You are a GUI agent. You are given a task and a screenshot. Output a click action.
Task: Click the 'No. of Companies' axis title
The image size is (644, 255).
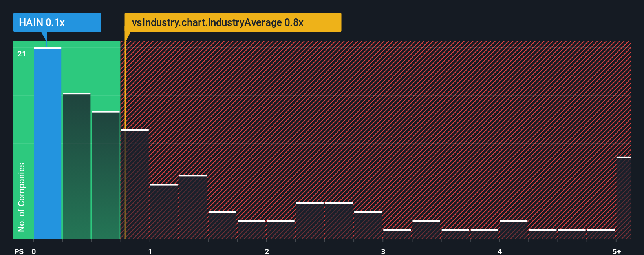pyautogui.click(x=22, y=197)
